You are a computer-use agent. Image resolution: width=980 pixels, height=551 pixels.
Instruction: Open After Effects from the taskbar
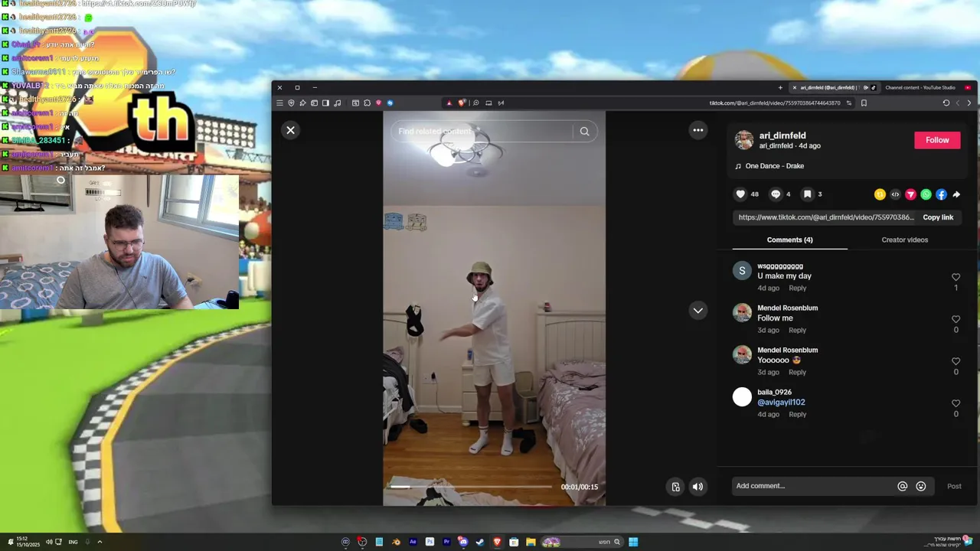(413, 542)
